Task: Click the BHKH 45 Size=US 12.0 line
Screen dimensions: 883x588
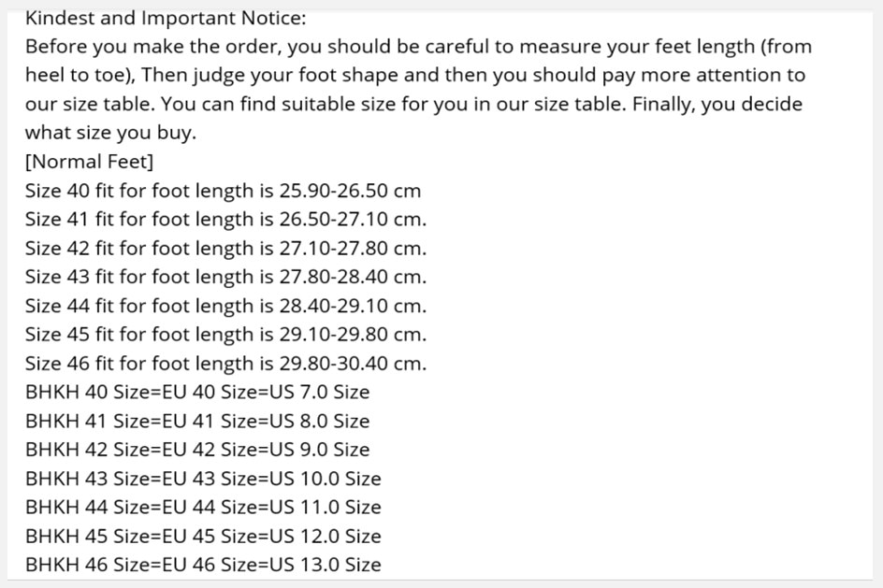Action: [203, 536]
